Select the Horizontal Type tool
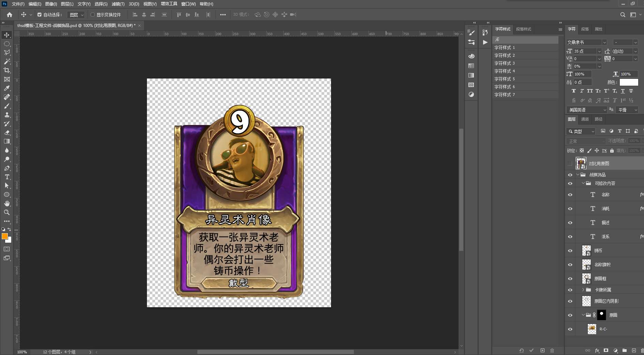Screen dimensions: 644x355 click(7, 177)
